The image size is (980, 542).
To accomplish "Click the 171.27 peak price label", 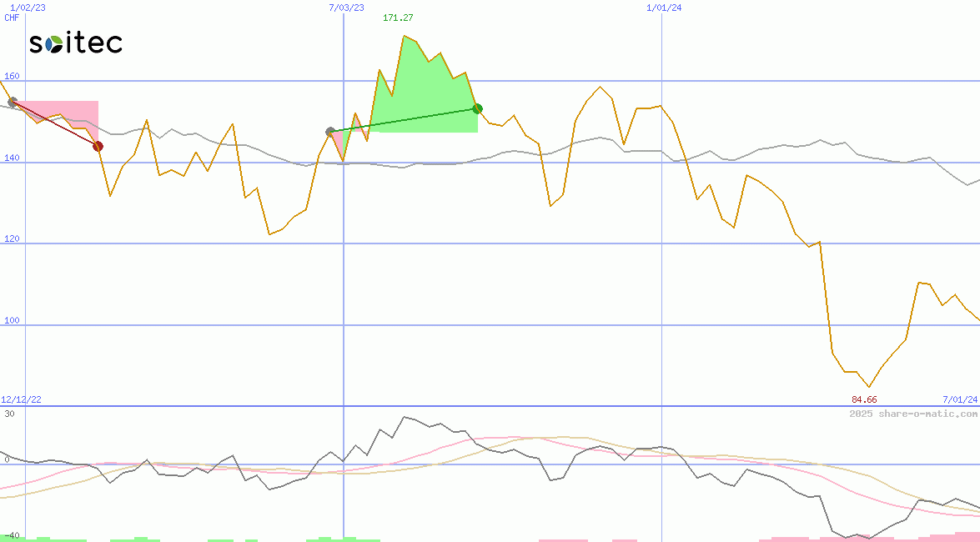I will [398, 18].
